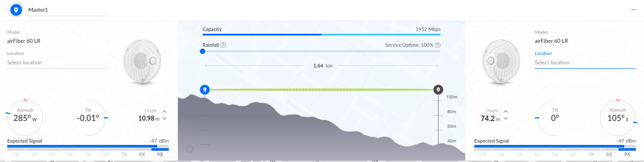
Task: Open the right Select location field
Action: pyautogui.click(x=585, y=63)
